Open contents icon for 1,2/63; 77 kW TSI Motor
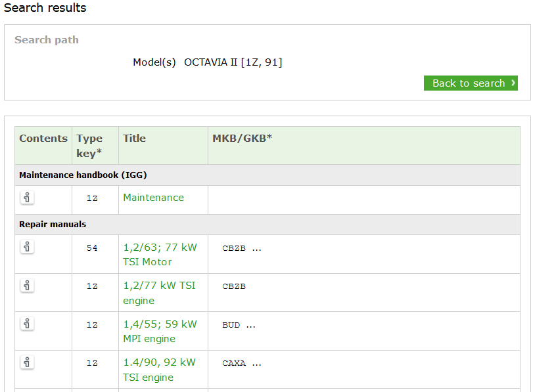The width and height of the screenshot is (533, 392). pos(27,247)
